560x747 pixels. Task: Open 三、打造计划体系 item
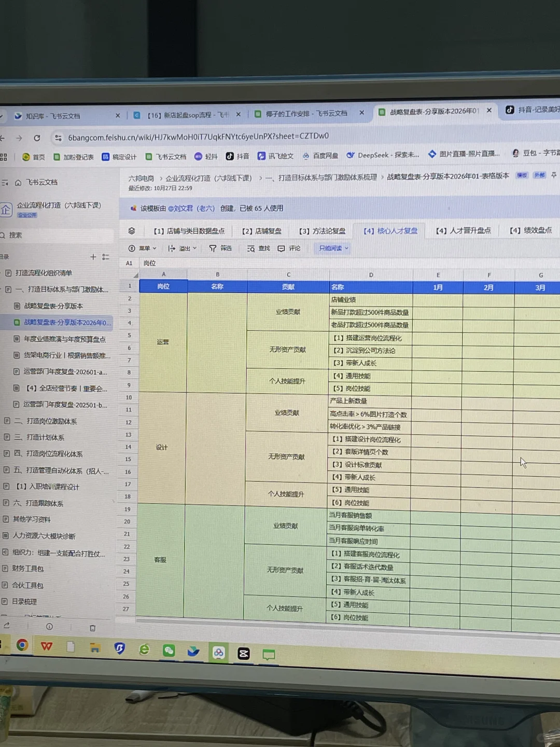click(39, 437)
